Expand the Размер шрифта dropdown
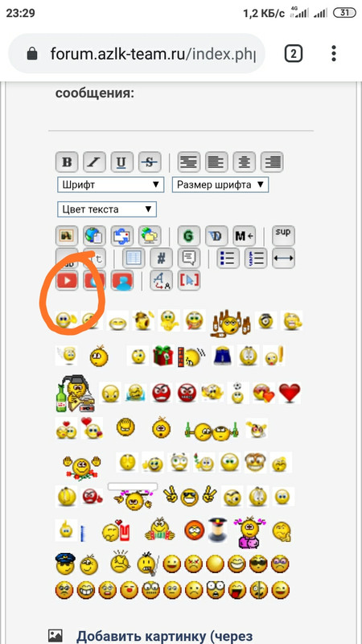362x644 pixels. (x=220, y=185)
